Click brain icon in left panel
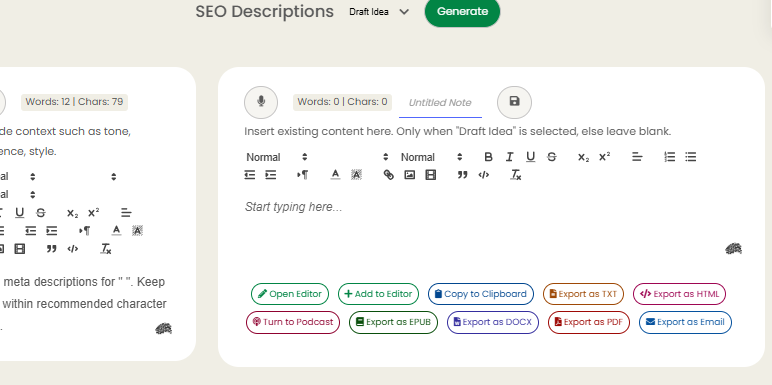The height and width of the screenshot is (385, 772). point(163,328)
